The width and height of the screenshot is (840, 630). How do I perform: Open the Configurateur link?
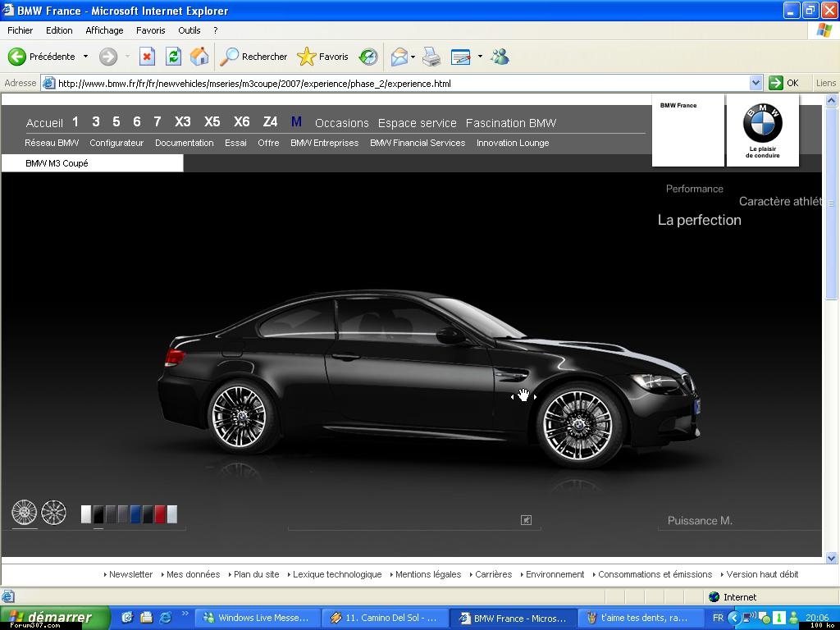click(116, 143)
